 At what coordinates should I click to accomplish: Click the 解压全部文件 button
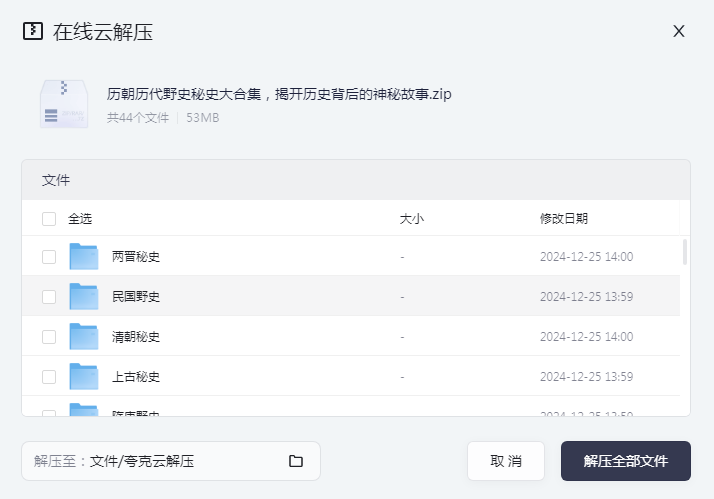[x=625, y=461]
